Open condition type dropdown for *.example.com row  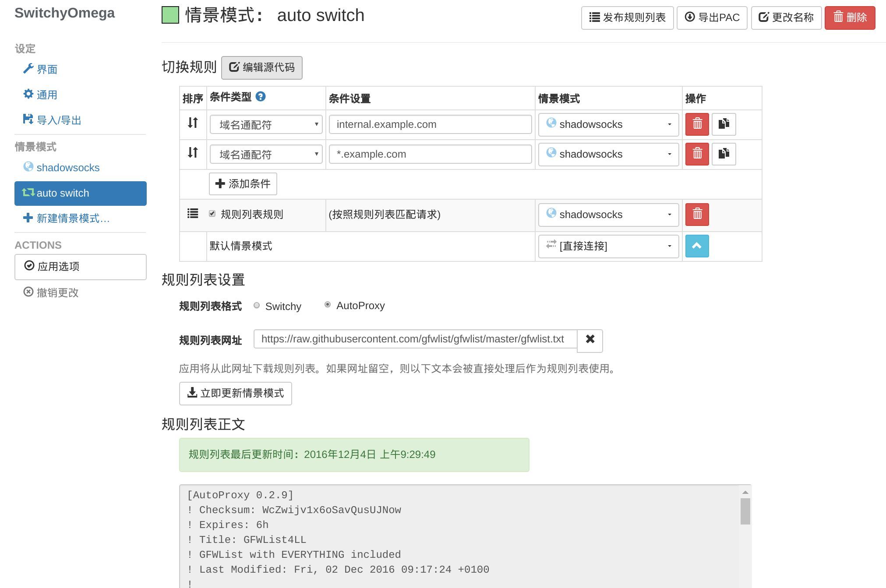pos(266,155)
